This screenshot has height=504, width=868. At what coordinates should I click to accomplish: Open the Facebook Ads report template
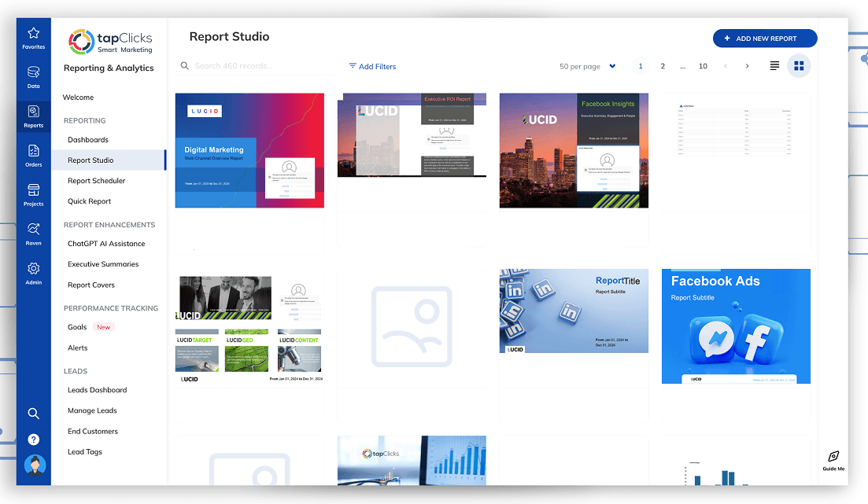[735, 326]
